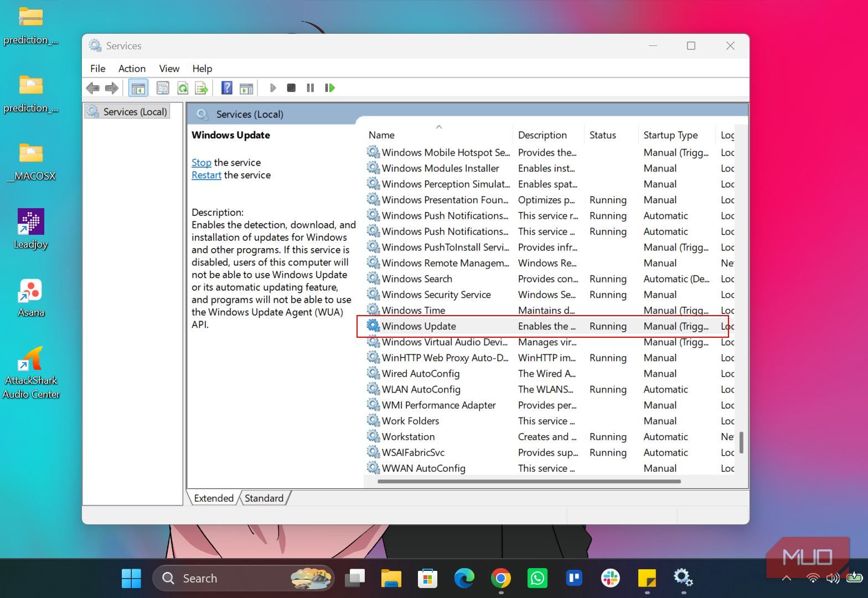Select the Windows Perception Simulat... service
The width and height of the screenshot is (868, 598).
[x=549, y=184]
